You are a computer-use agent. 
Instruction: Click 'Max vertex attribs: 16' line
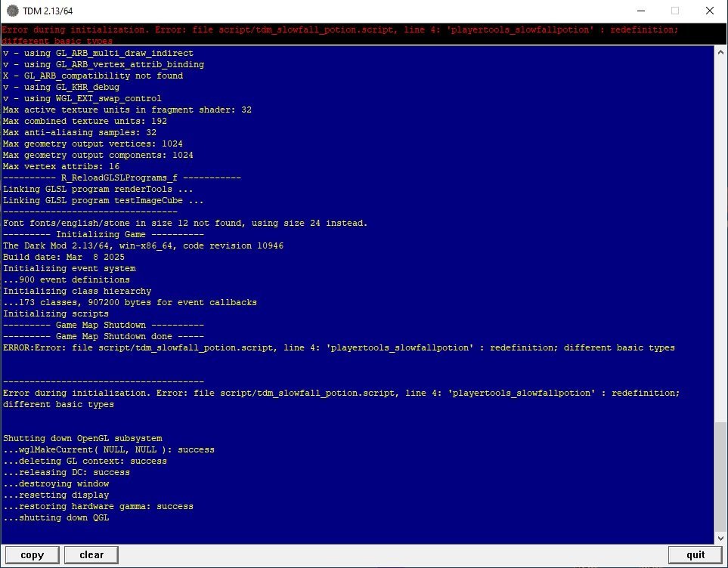tap(61, 166)
